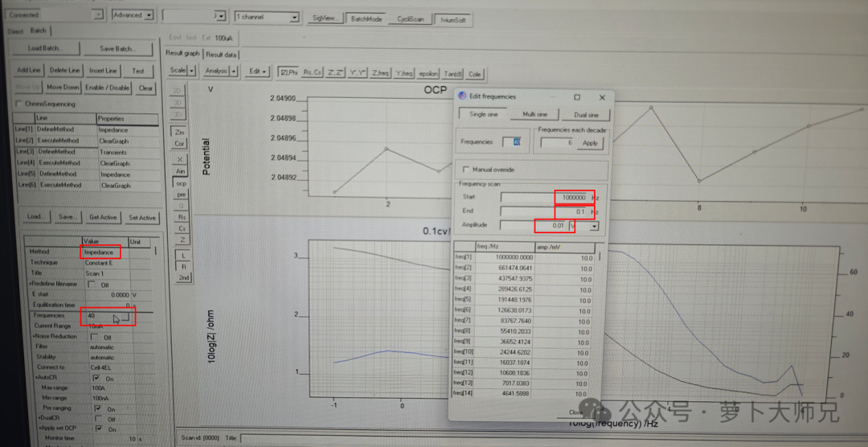Open the Advanced mode dropdown
Viewport: 868px width, 447px height.
(x=149, y=15)
